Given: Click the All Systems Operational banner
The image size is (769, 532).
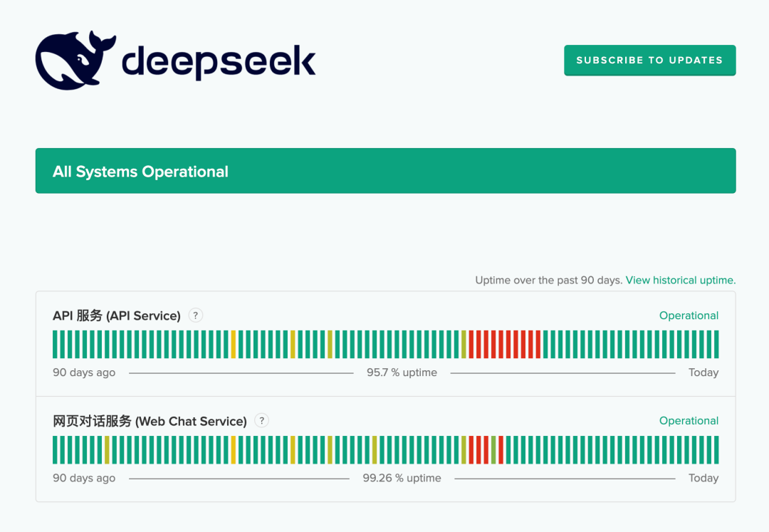Looking at the screenshot, I should [385, 171].
